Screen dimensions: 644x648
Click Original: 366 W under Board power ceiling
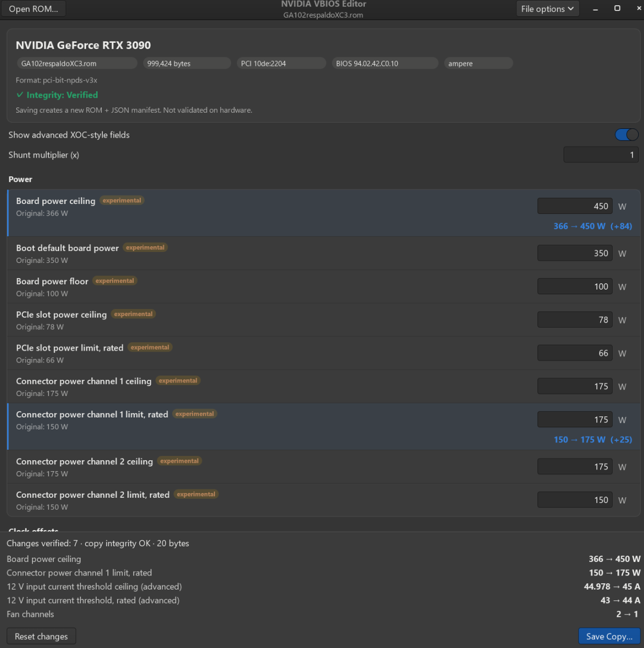(x=42, y=213)
